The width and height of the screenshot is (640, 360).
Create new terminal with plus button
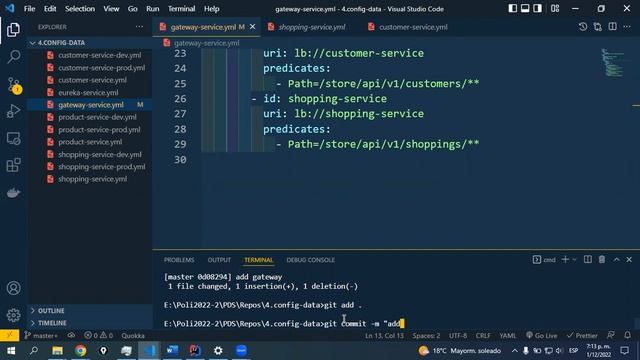click(565, 260)
